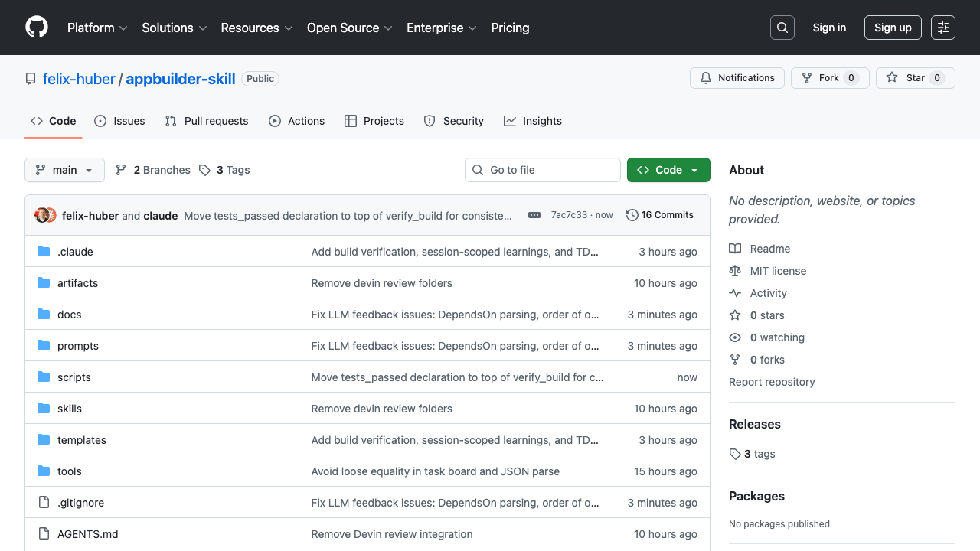Click the folder icon for the templates directory
This screenshot has height=551, width=980.
point(44,439)
